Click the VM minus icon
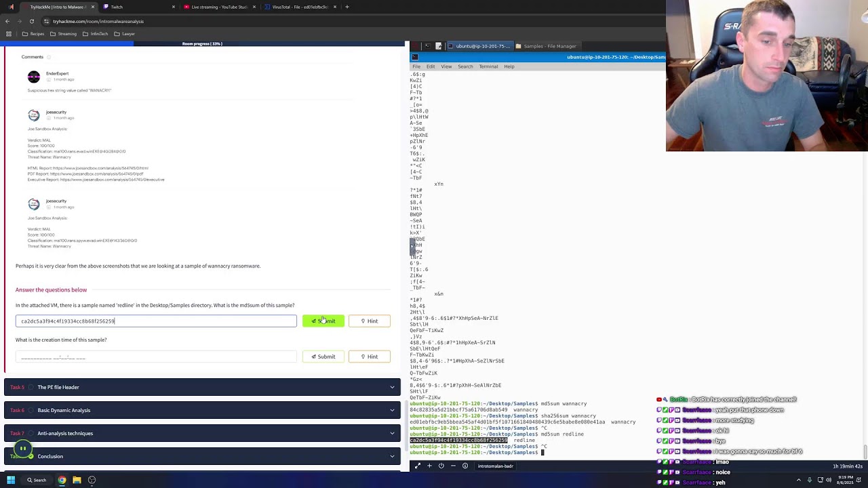Viewport: 868px width, 488px height. (453, 466)
